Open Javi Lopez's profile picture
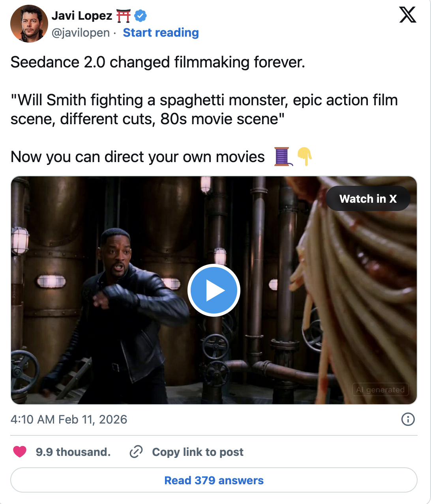 coord(29,24)
